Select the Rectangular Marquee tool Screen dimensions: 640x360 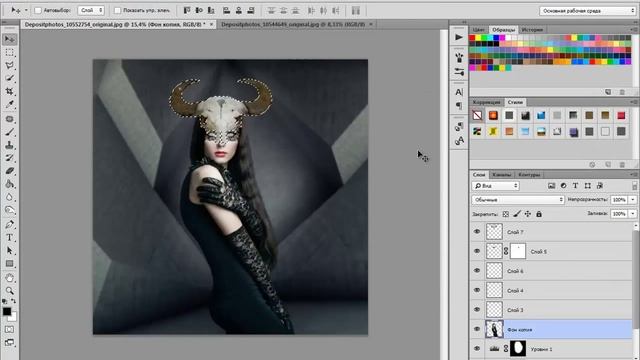pyautogui.click(x=9, y=53)
